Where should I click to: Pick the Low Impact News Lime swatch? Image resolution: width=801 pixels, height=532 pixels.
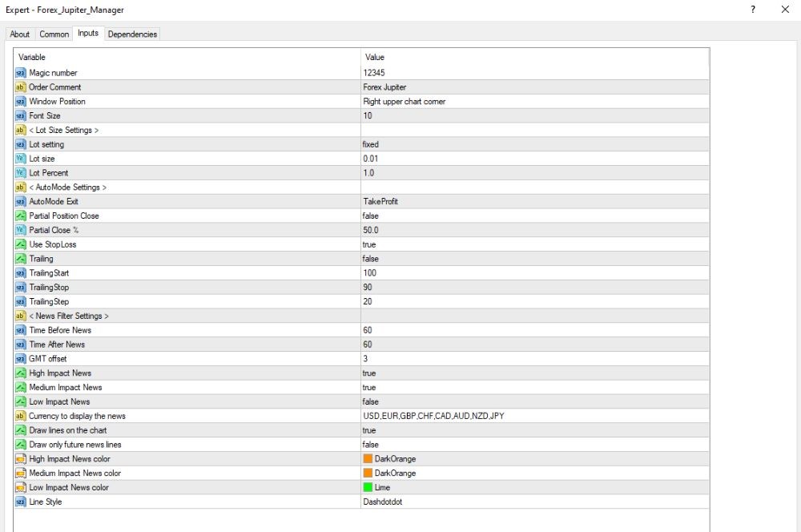(x=368, y=488)
